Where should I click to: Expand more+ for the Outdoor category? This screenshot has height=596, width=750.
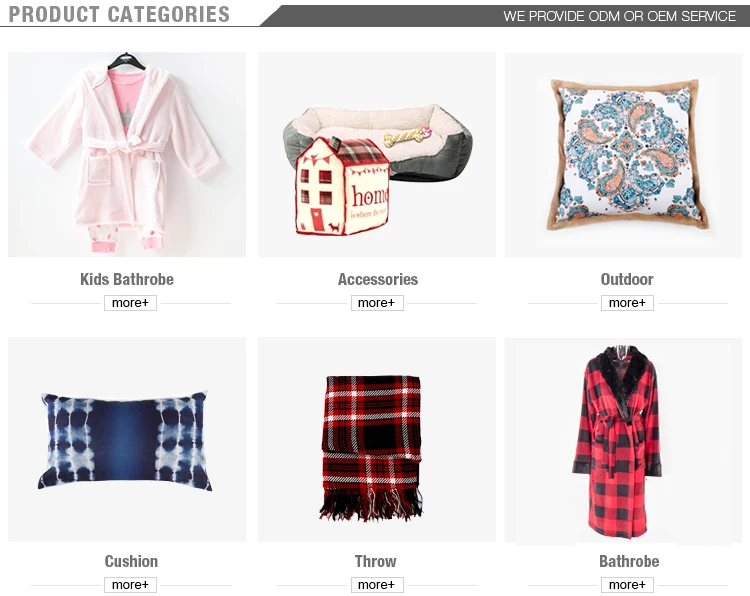627,303
